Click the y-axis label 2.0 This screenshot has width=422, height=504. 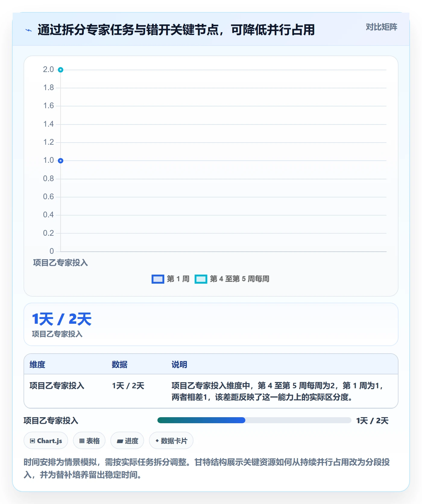[48, 70]
